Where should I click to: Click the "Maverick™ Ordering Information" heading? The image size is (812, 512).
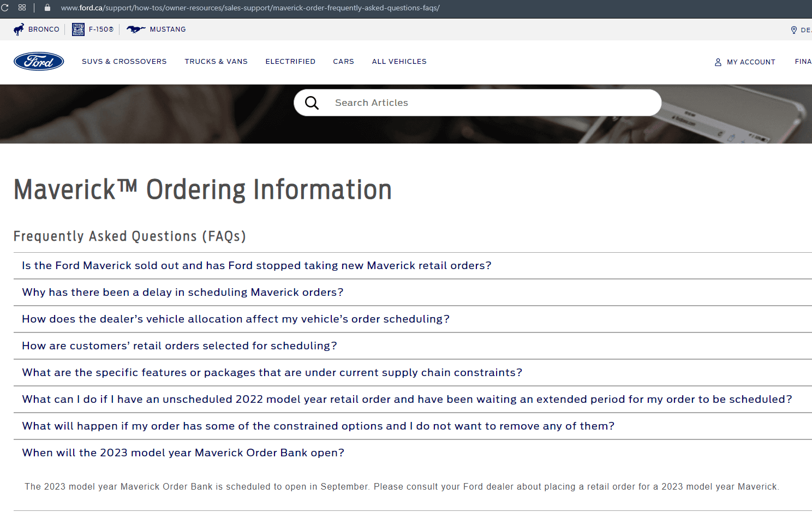tap(202, 190)
